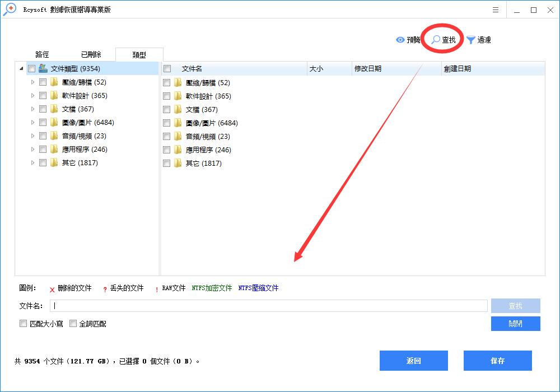The width and height of the screenshot is (560, 392).
Task: Click 圖像/圖片 folder icon in file list
Action: (x=178, y=123)
